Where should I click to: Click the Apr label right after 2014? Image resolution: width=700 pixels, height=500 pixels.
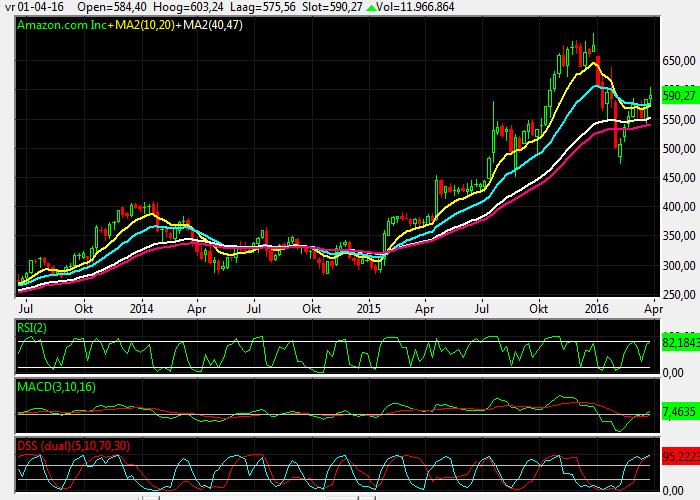196,308
